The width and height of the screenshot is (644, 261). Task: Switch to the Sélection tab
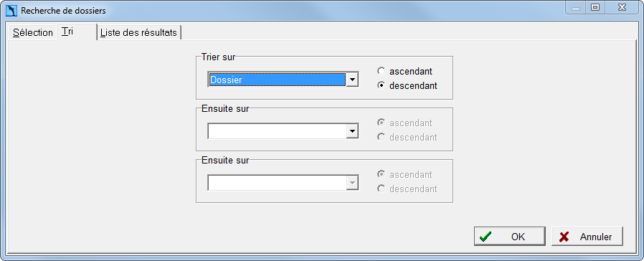coord(33,32)
